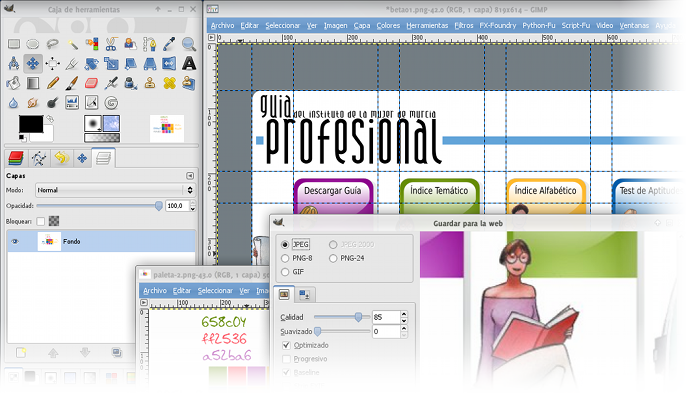Open the FX-Foundry menu
Viewport: 700px width, 400px height.
click(x=498, y=26)
